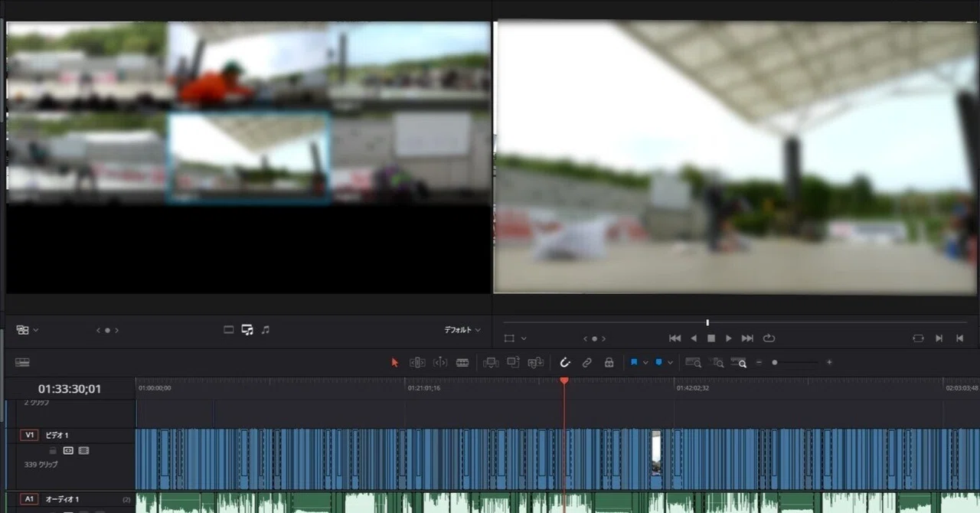
Task: Toggle the V1 destination control
Action: pos(29,435)
